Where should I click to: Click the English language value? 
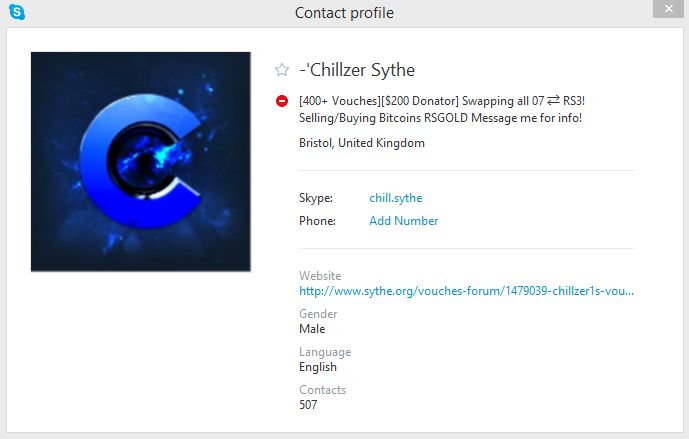tap(318, 367)
